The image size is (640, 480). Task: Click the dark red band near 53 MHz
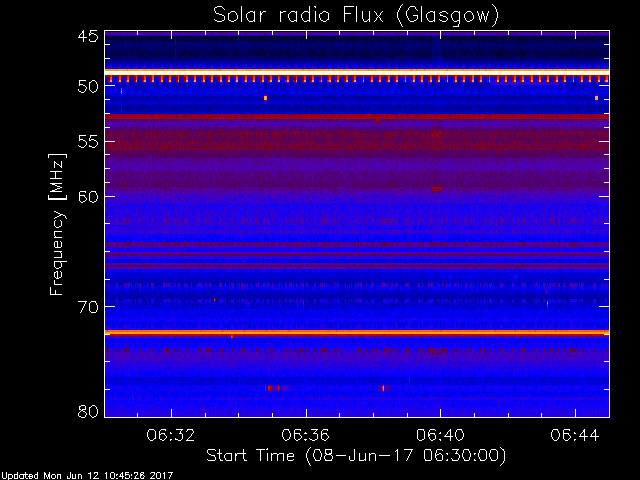click(x=357, y=117)
